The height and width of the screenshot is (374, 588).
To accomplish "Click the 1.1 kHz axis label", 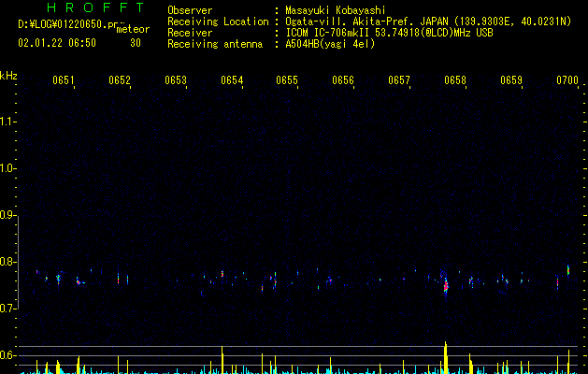I will (x=8, y=122).
